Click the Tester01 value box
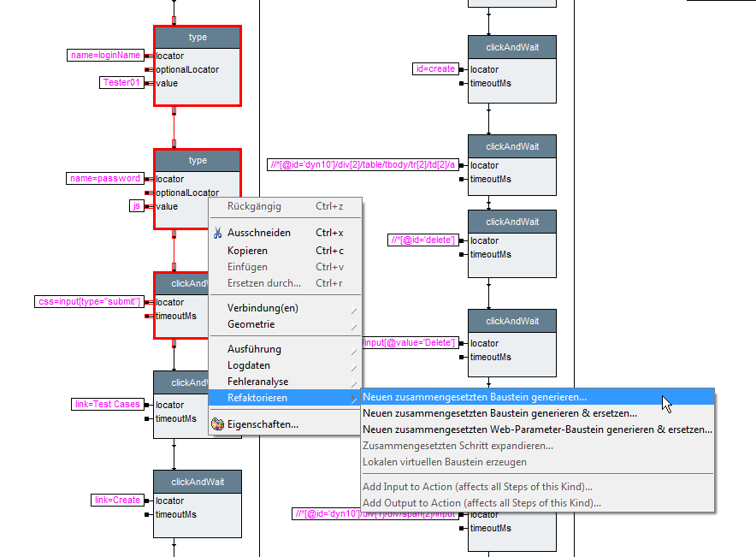The image size is (756, 557). [122, 83]
